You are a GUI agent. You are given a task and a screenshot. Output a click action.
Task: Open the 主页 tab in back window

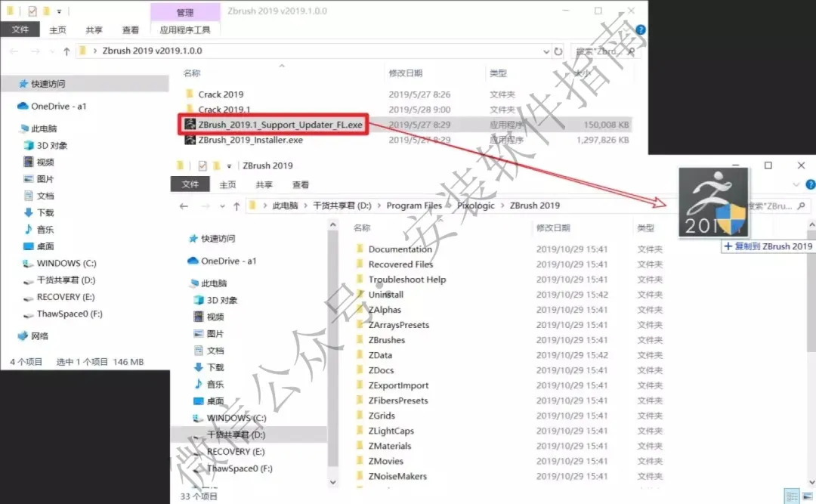click(57, 30)
